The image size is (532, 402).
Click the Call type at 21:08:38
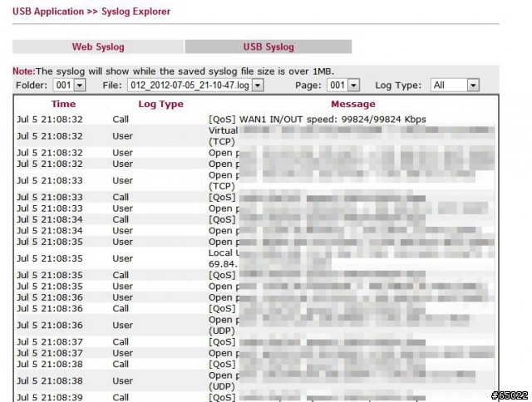(121, 365)
